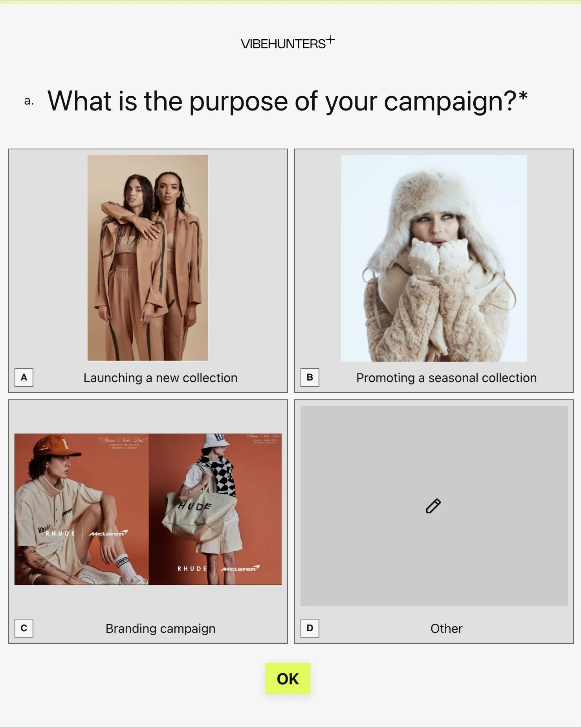Screen dimensions: 581x728
Task: Click the campaign purpose question heading
Action: tap(287, 101)
